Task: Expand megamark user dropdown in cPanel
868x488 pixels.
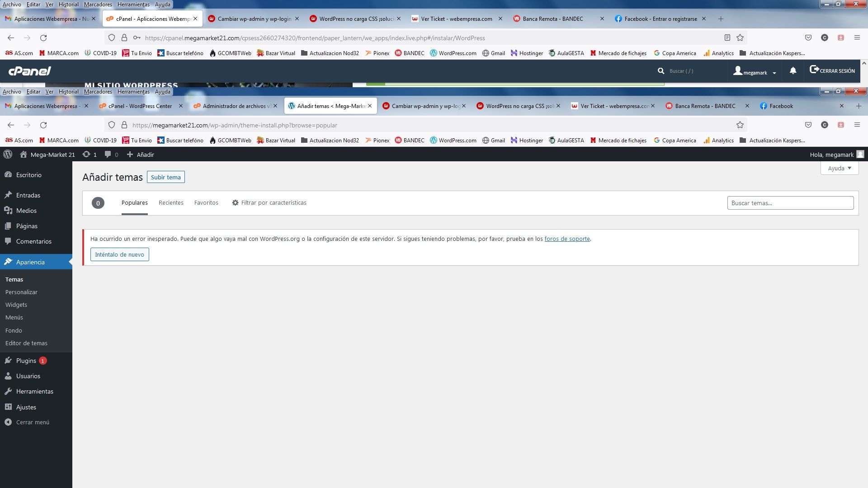Action: tap(754, 71)
